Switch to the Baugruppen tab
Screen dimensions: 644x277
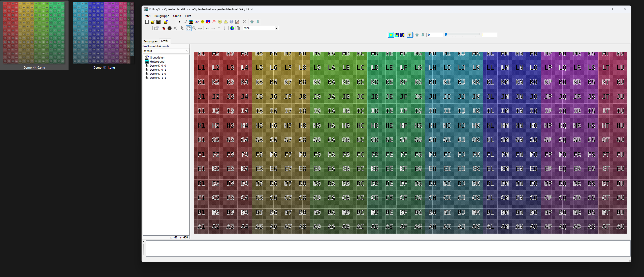click(x=151, y=41)
